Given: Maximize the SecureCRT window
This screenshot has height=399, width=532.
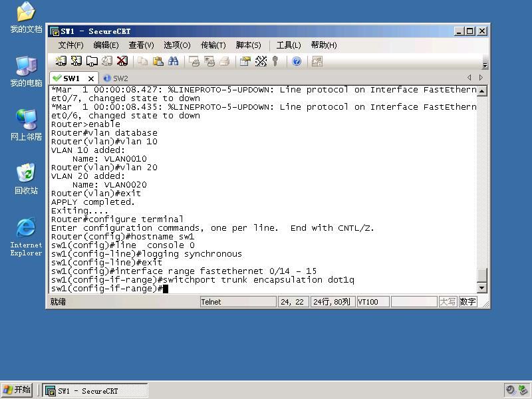Looking at the screenshot, I should [470, 31].
